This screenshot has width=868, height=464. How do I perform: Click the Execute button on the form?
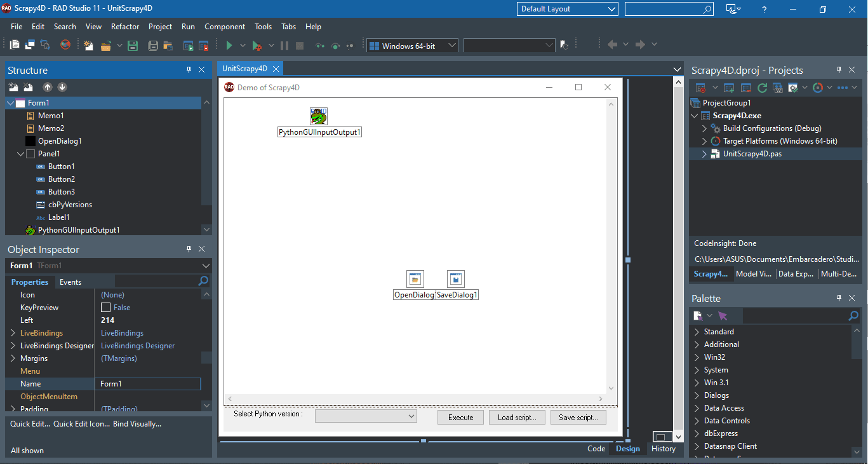[x=461, y=418]
